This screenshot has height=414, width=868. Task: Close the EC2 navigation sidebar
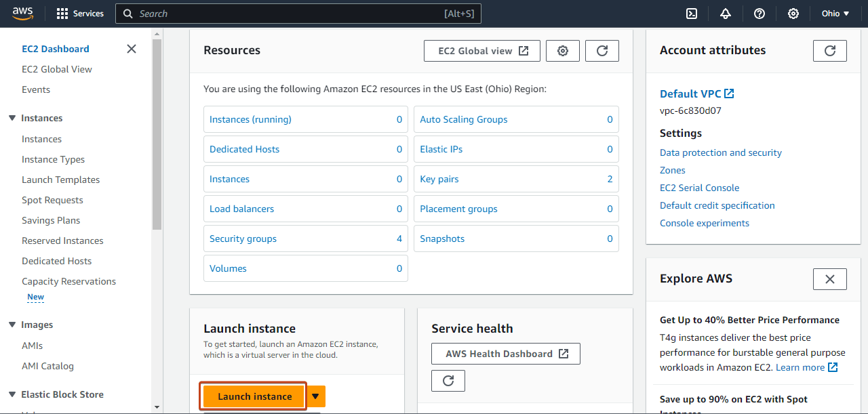(132, 49)
